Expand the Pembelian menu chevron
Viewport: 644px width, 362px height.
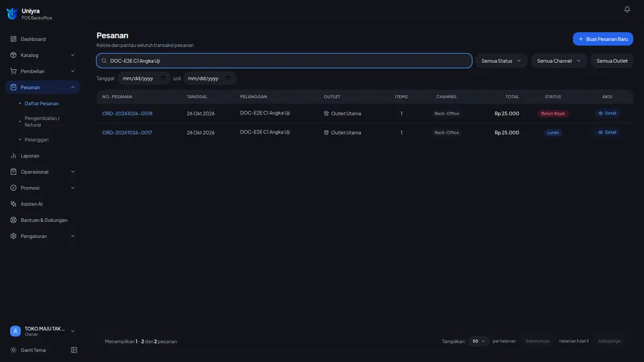pyautogui.click(x=72, y=71)
